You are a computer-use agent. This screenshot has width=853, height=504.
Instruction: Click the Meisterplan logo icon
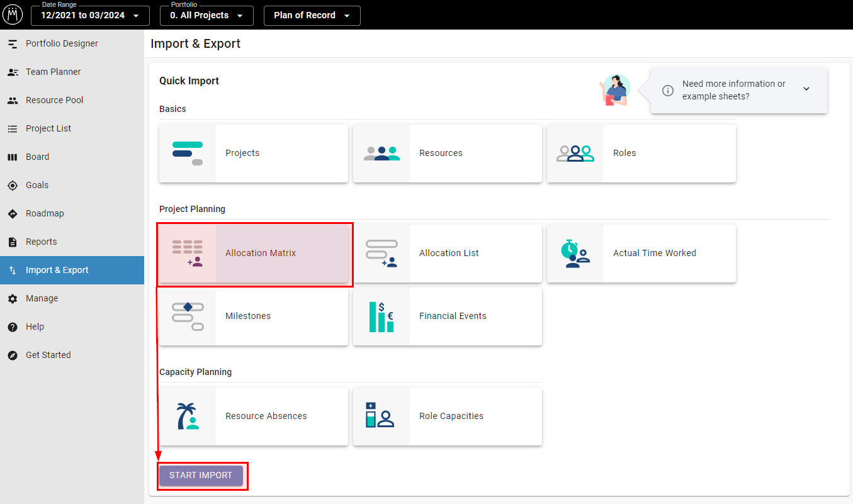click(13, 14)
